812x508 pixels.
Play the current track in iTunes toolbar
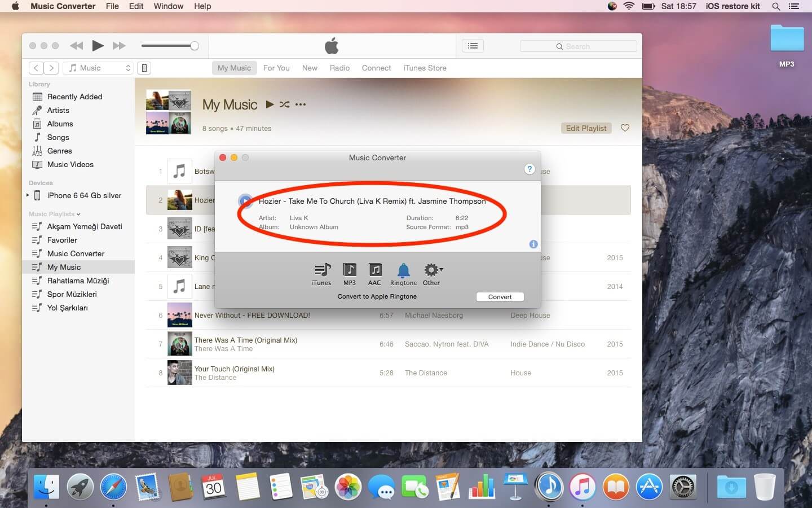point(98,46)
